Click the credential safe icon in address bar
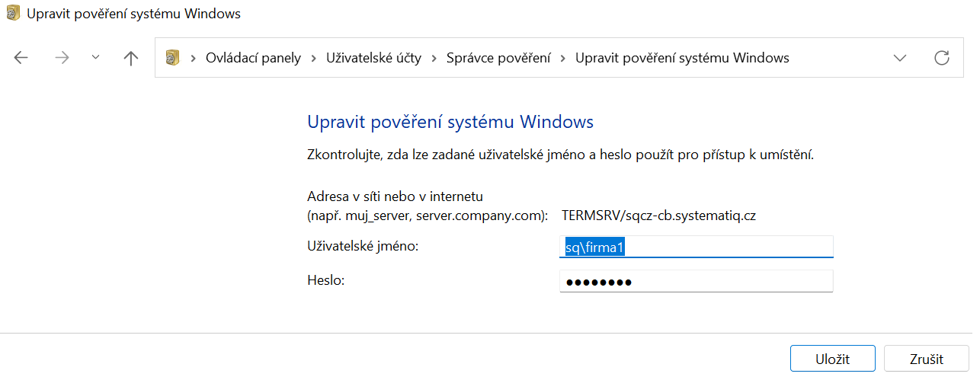Viewport: 980px width, 380px height. tap(173, 58)
